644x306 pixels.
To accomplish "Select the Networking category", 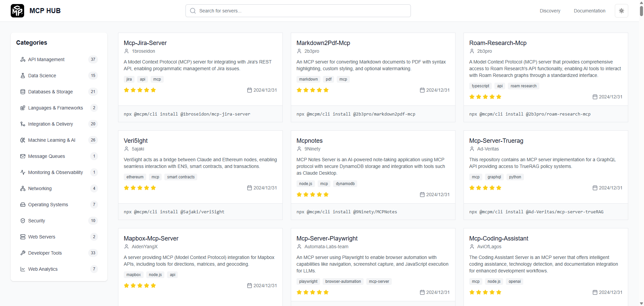I will click(x=40, y=188).
